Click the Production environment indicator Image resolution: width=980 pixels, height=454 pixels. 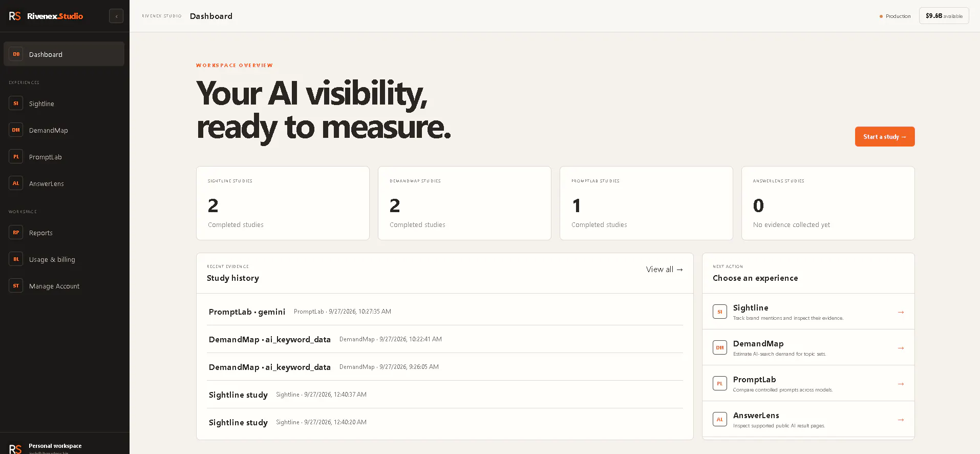point(895,16)
